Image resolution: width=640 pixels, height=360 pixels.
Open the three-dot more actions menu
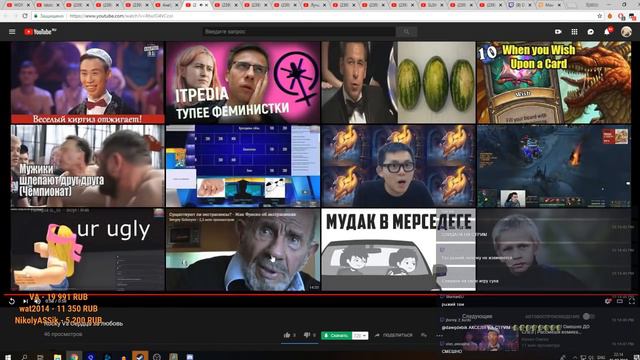point(439,335)
